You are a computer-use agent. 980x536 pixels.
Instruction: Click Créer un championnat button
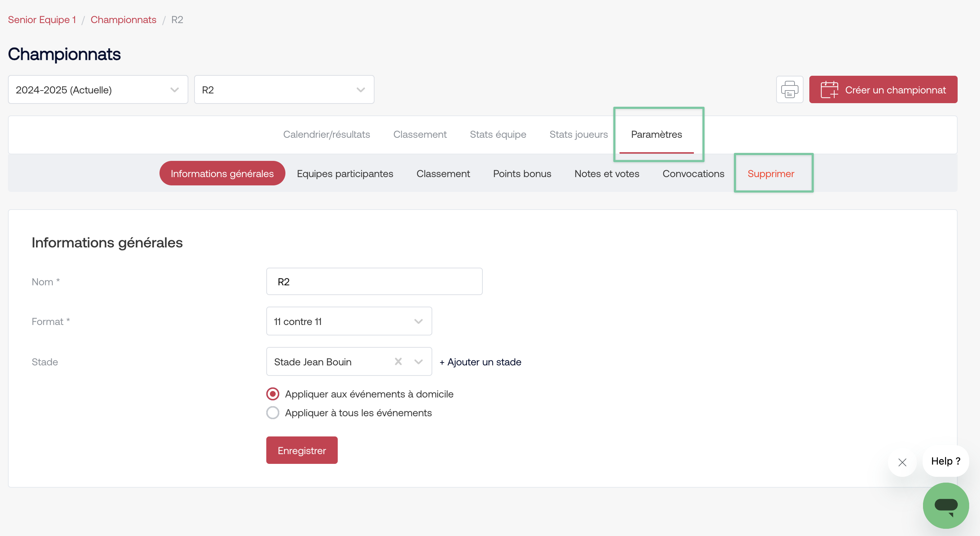coord(883,90)
